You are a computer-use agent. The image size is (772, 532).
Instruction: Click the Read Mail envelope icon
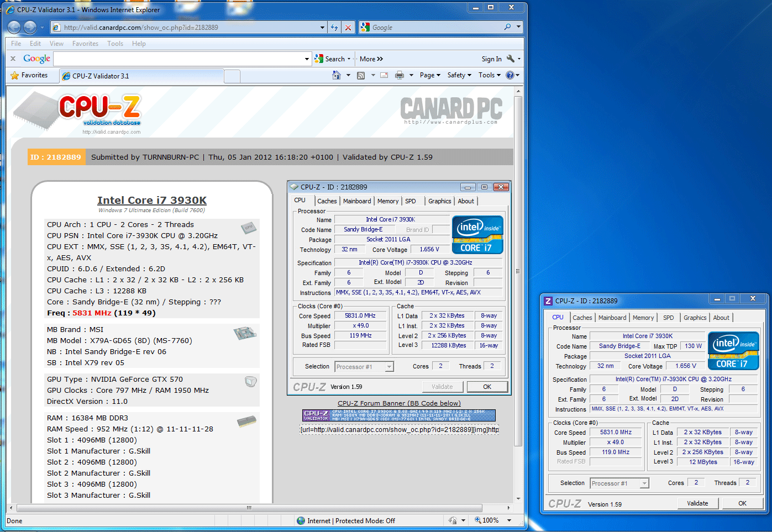(x=384, y=75)
